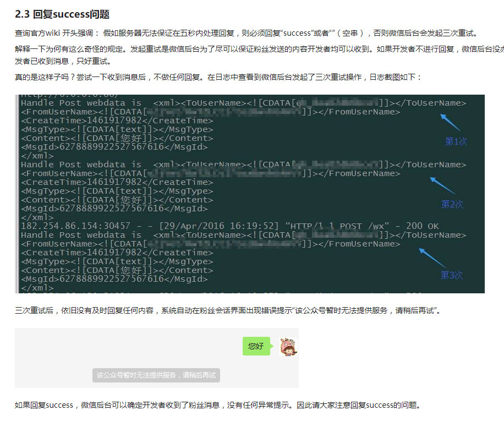Click the gray notice "该公众号暂时无法提供服务，请稍后再试"
Image resolution: width=504 pixels, height=432 pixels.
click(156, 375)
